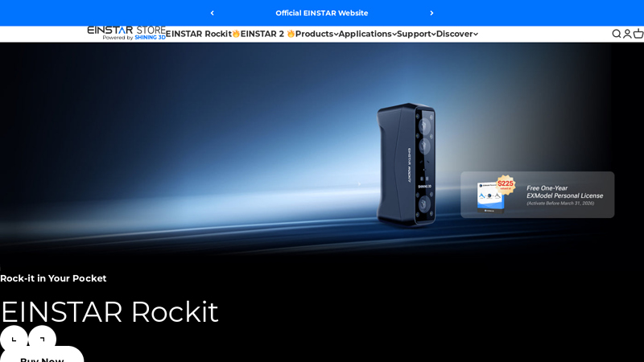Open the EINSTAR Rockit menu link
Viewport: 644px width, 362px height.
203,34
